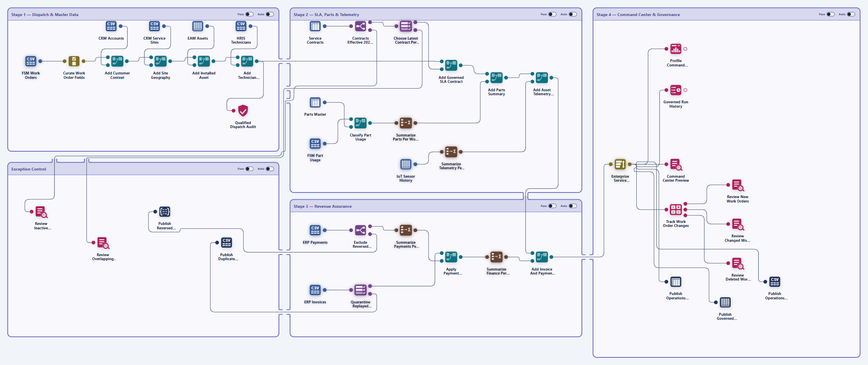Toggle Fuse switch in Stage 4 header
Viewport: 868px width, 365px height.
(x=830, y=14)
